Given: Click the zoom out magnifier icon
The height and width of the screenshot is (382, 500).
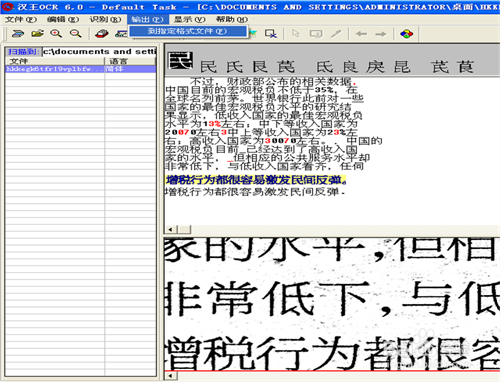Looking at the screenshot, I should (76, 34).
